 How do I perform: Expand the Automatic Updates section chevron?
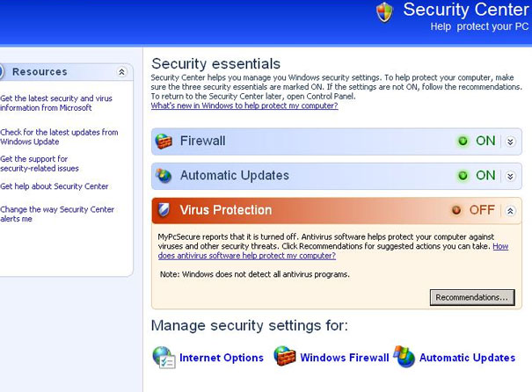click(x=510, y=176)
